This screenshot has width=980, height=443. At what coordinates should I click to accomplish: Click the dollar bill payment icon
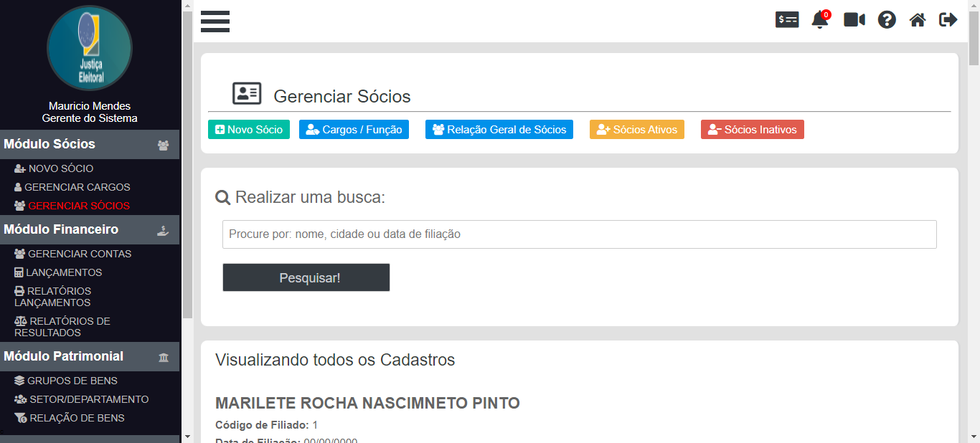pyautogui.click(x=787, y=20)
